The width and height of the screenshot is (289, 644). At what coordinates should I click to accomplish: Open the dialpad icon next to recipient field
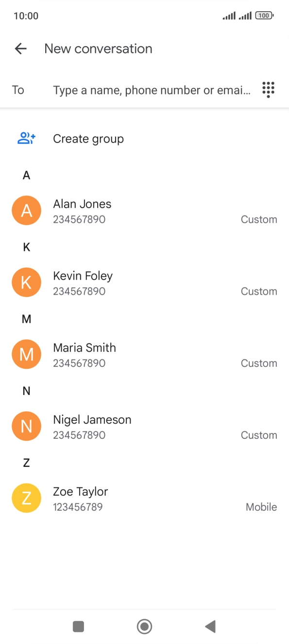pyautogui.click(x=268, y=89)
